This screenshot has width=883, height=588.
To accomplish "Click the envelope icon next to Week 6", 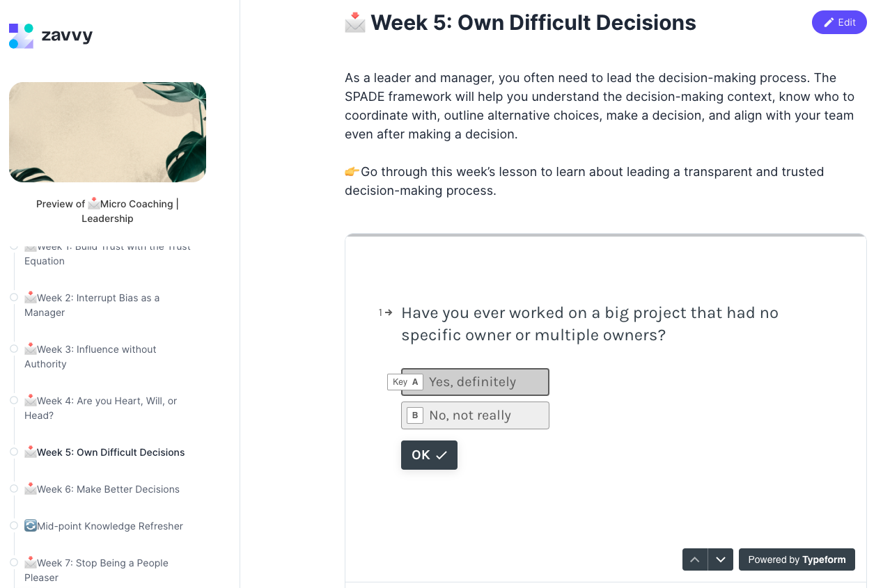I will (31, 488).
